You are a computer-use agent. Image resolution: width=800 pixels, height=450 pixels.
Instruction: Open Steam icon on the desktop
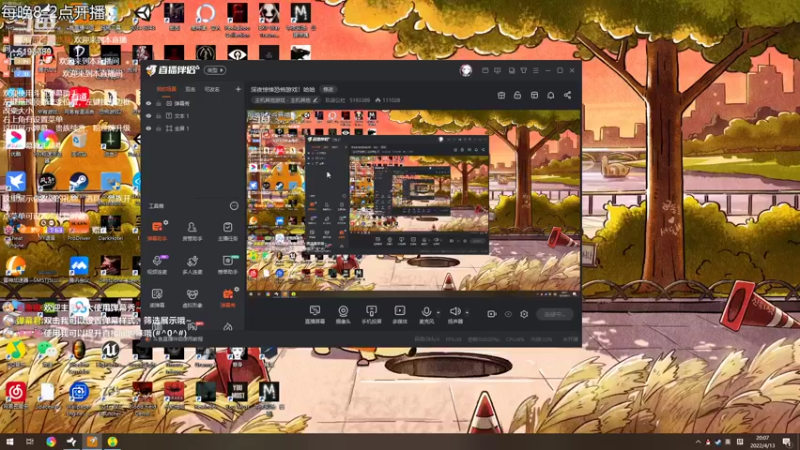(x=79, y=181)
